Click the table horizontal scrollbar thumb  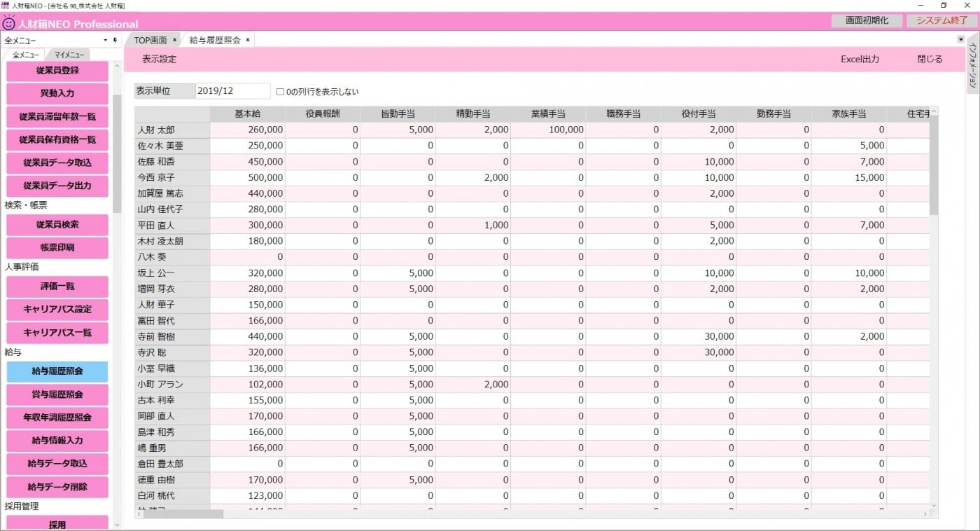183,514
